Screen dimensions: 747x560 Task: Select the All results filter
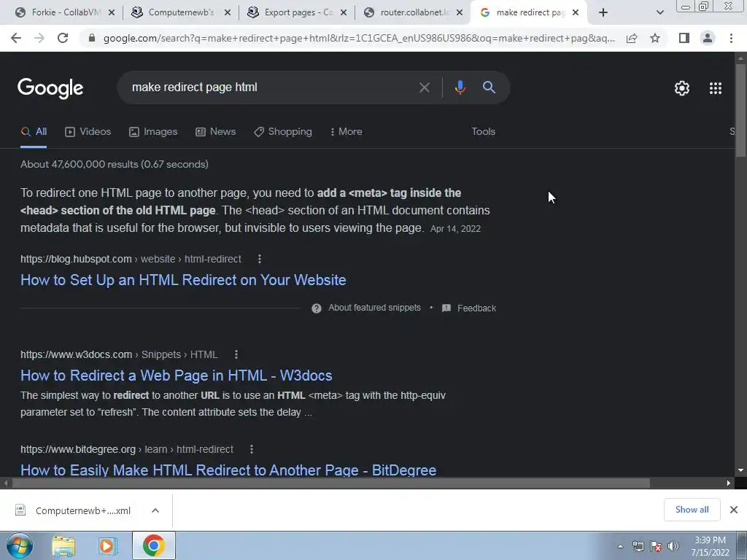tap(34, 131)
